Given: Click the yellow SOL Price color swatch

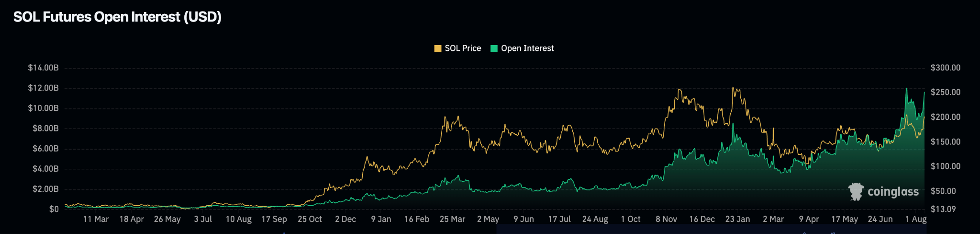Looking at the screenshot, I should [x=438, y=48].
